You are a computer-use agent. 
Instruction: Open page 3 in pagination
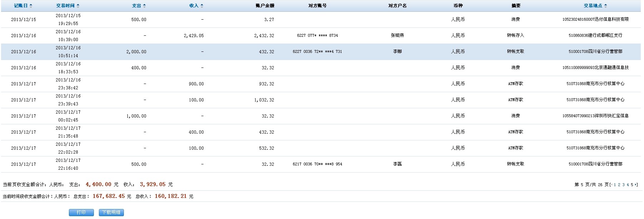(623, 185)
